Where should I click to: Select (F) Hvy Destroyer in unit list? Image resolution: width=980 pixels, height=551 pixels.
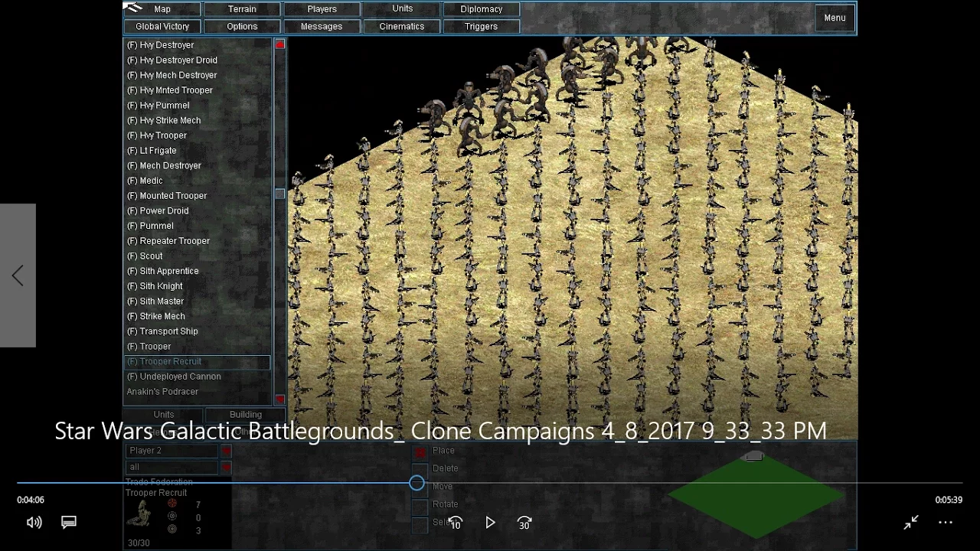click(198, 45)
